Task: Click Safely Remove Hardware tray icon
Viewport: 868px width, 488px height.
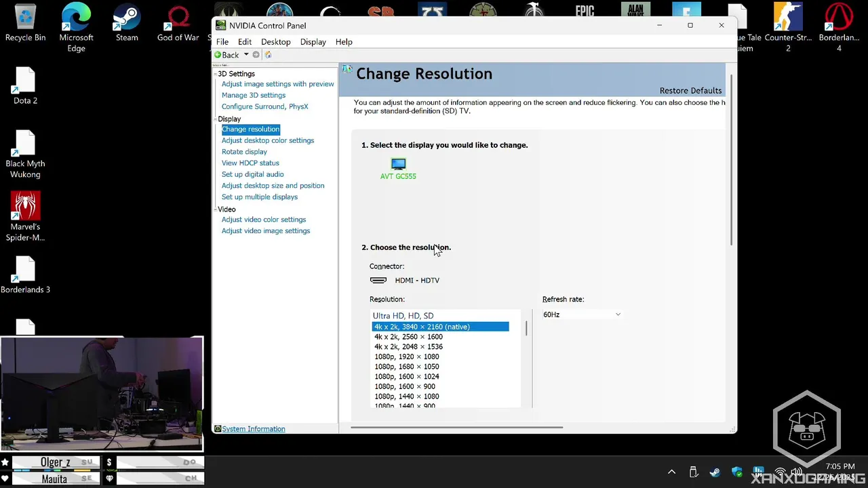Action: click(x=694, y=472)
